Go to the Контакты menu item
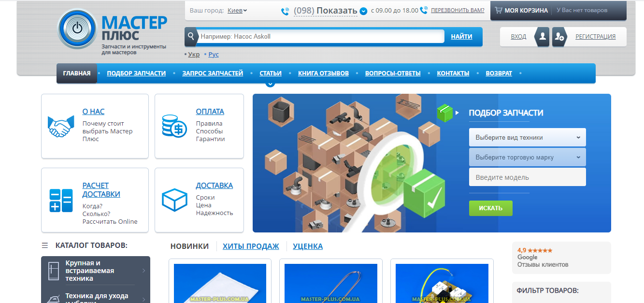The width and height of the screenshot is (644, 303). pyautogui.click(x=453, y=73)
